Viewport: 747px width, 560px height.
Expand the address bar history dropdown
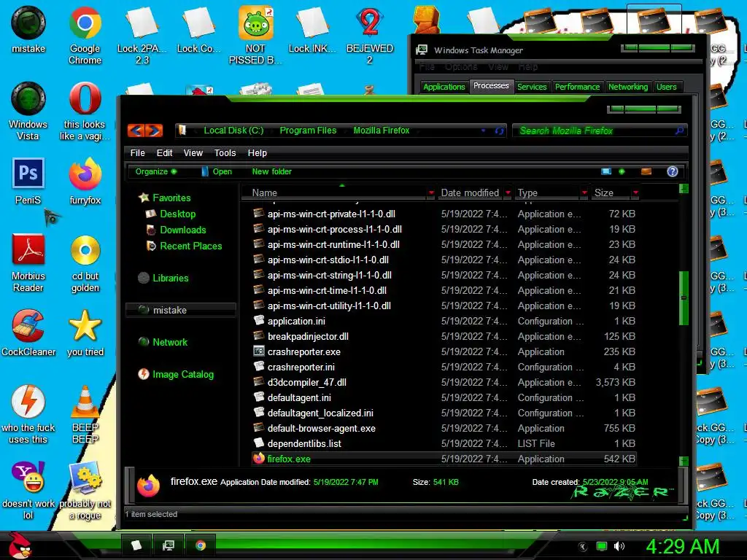click(483, 131)
